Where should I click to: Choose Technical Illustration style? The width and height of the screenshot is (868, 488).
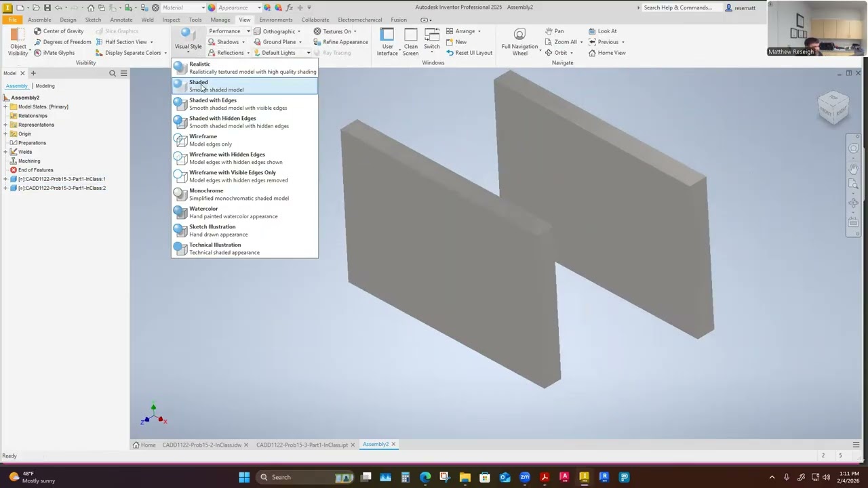click(244, 249)
